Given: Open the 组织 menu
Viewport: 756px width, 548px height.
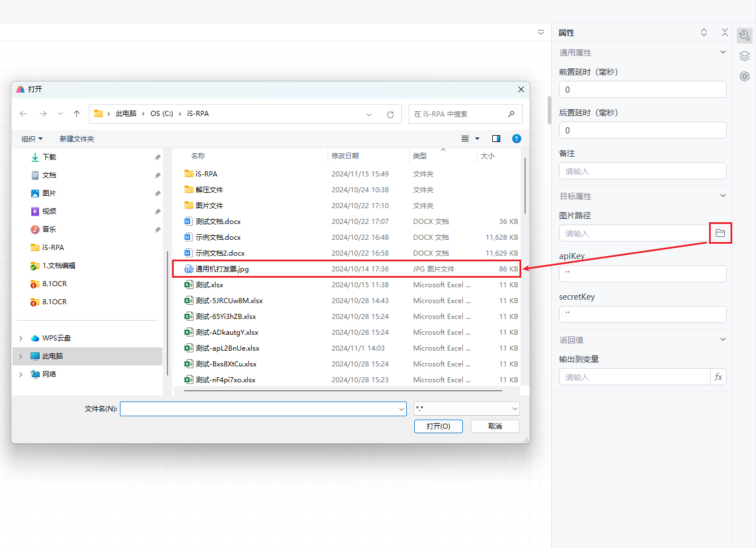Looking at the screenshot, I should [x=32, y=139].
